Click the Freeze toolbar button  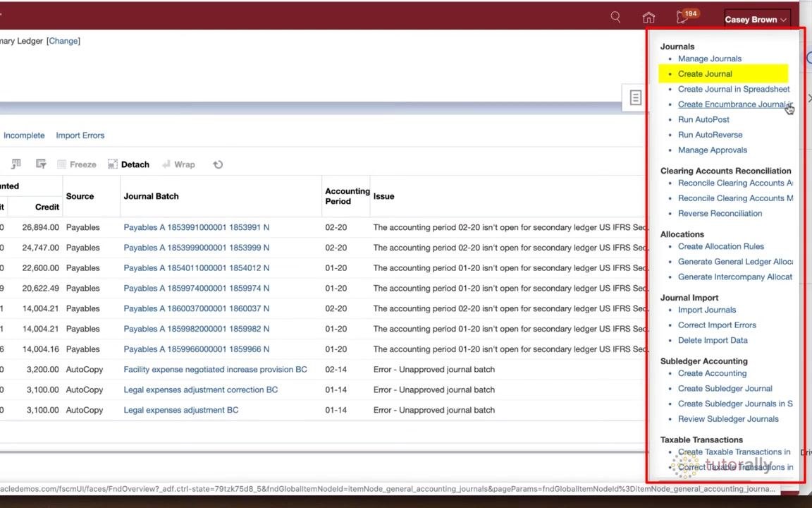pos(77,164)
